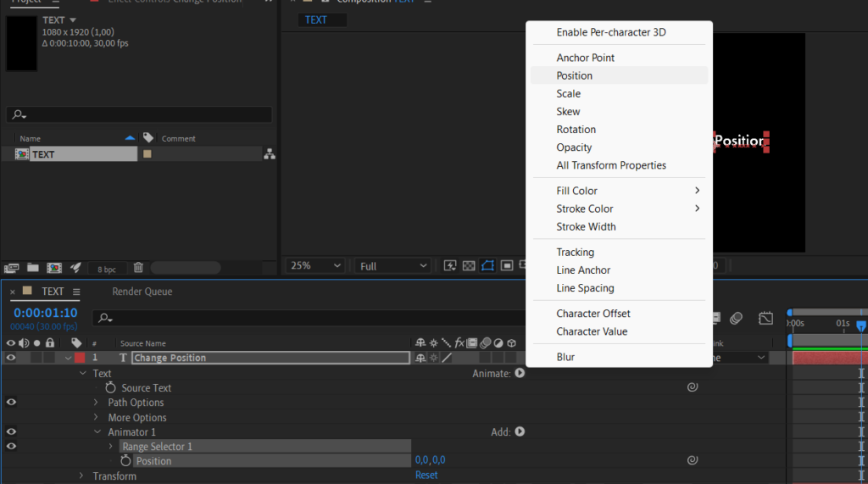Expand More Options group
Screen dimensions: 868x484
coord(96,417)
